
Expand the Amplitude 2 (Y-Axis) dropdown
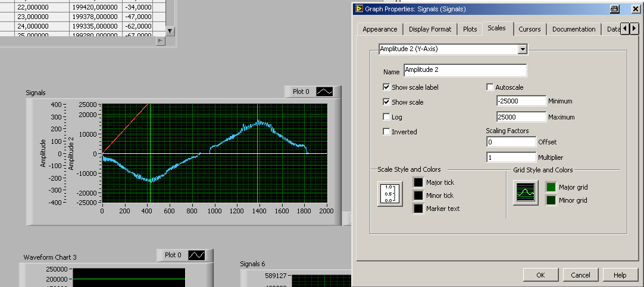523,49
